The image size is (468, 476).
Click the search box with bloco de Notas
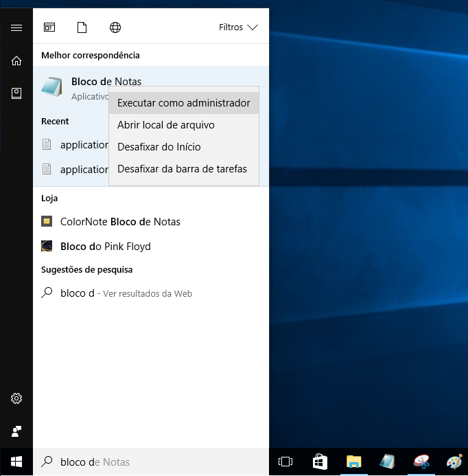pyautogui.click(x=151, y=462)
